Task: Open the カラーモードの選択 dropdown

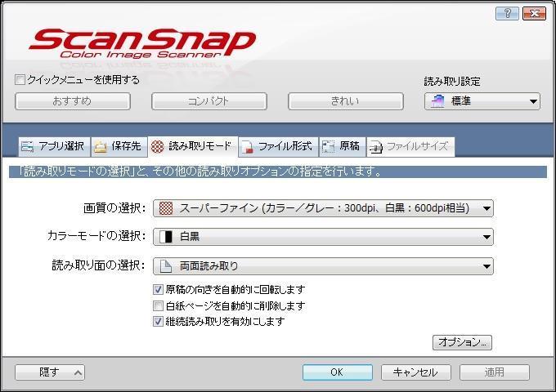Action: (323, 237)
